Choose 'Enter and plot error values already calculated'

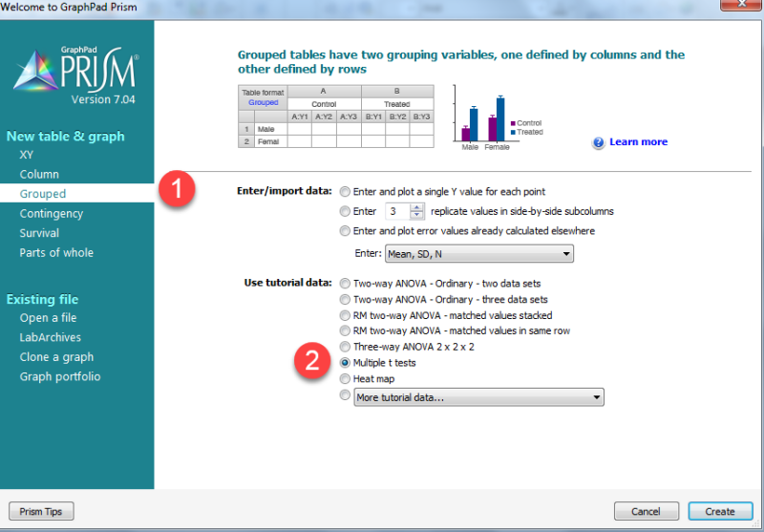click(x=345, y=231)
